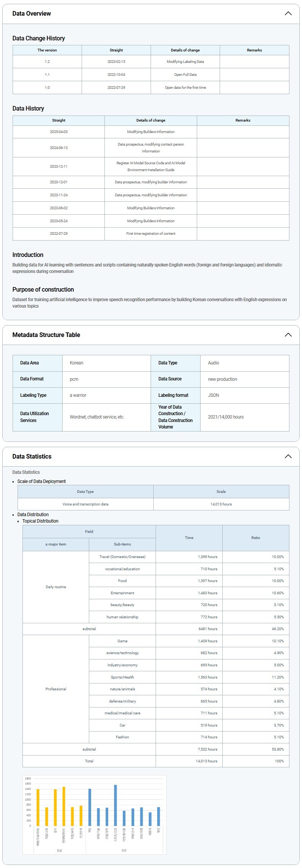Screen dimensions: 302x868
Task: Click the Data Statistics panel heading
Action: click(32, 457)
